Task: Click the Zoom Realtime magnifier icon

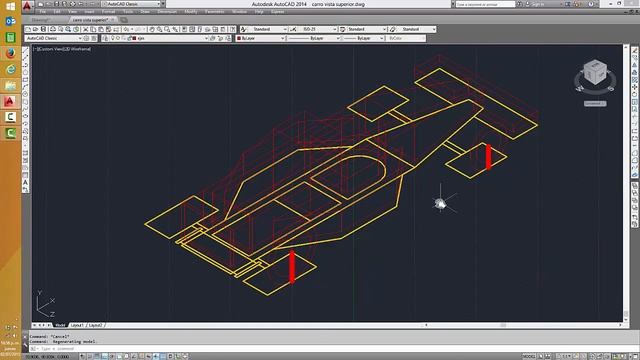Action: tap(160, 29)
